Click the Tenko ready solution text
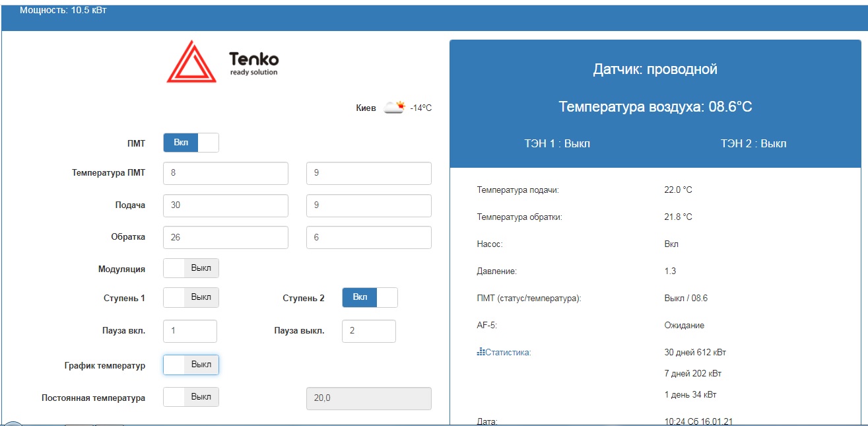This screenshot has height=426, width=868. 254,63
